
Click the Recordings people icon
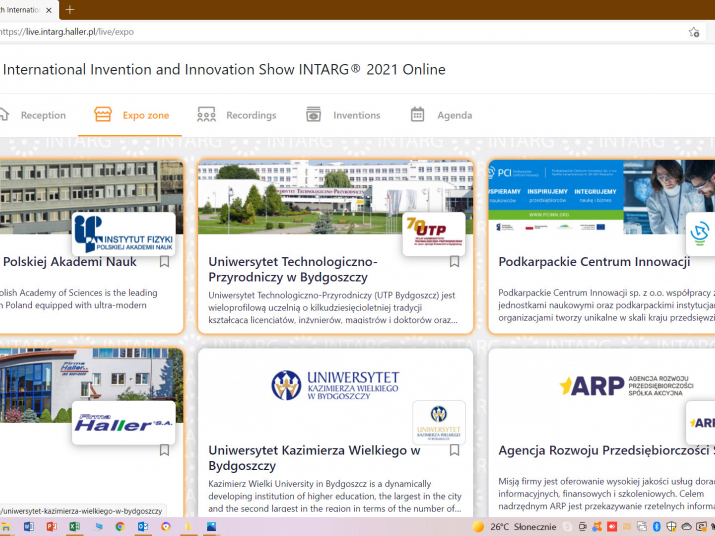(x=207, y=115)
